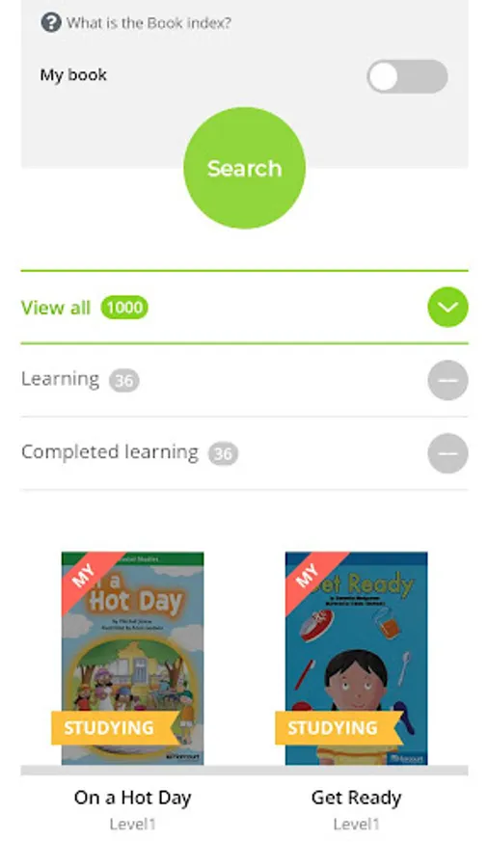
Task: Tap the green Search button
Action: point(244,168)
